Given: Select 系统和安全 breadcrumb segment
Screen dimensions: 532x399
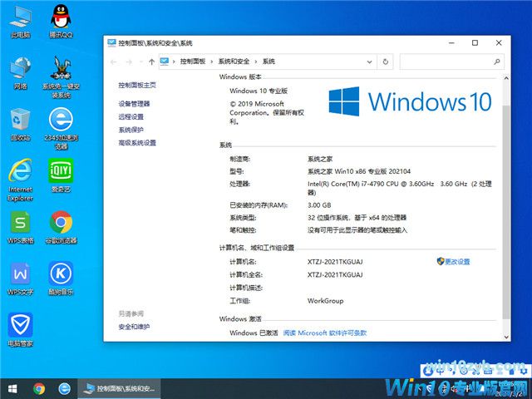Looking at the screenshot, I should click(234, 62).
